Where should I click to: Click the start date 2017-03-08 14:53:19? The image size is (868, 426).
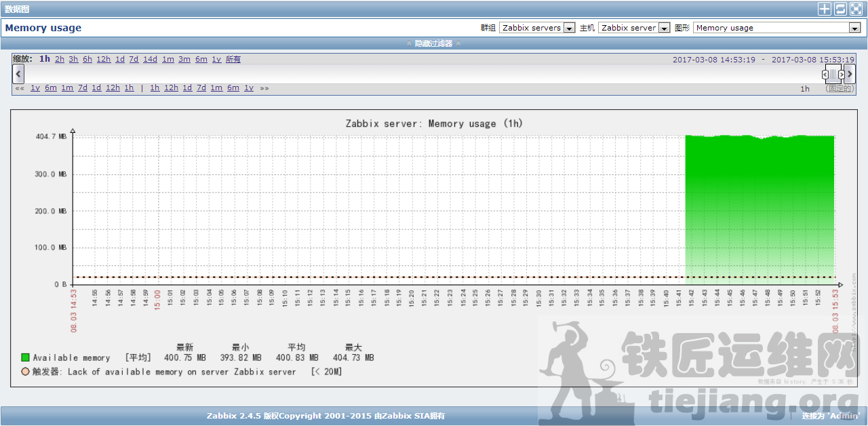point(714,60)
